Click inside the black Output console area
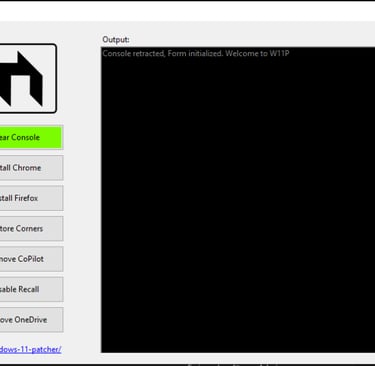375x366 pixels. pyautogui.click(x=238, y=200)
